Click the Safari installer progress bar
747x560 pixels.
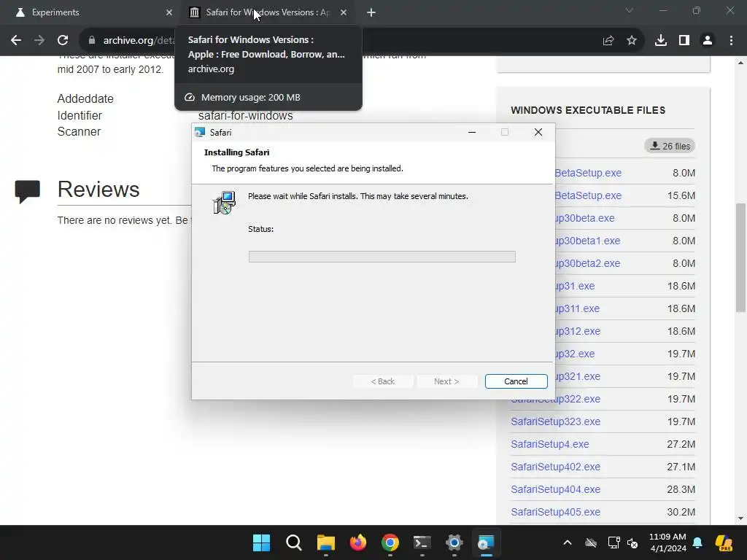tap(382, 257)
